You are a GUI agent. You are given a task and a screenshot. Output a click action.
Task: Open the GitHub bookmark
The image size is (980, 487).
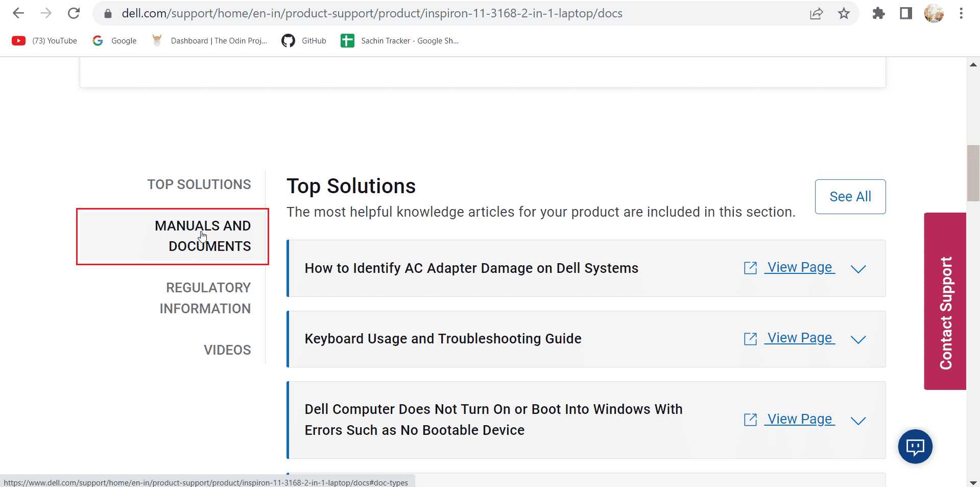[304, 41]
